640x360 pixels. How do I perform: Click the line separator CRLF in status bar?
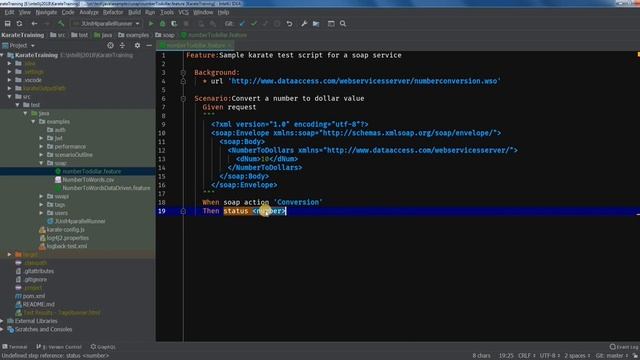(526, 356)
